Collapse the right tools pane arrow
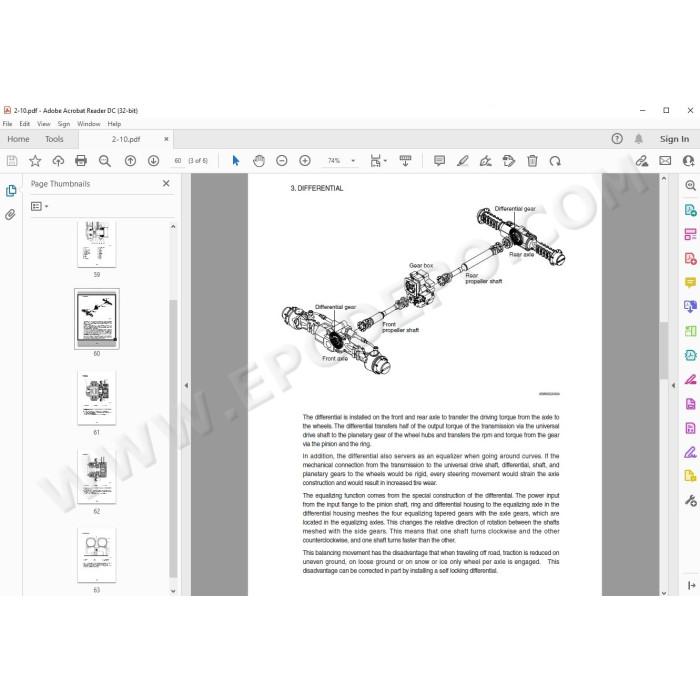 coord(673,385)
